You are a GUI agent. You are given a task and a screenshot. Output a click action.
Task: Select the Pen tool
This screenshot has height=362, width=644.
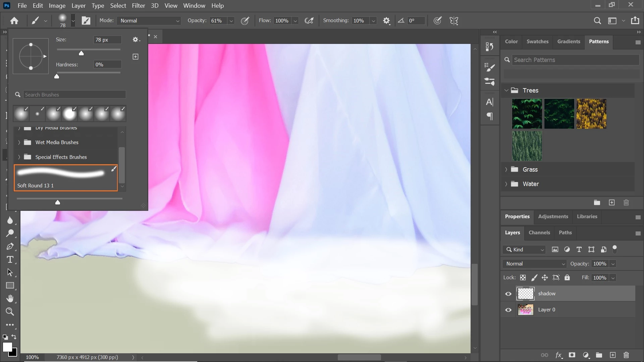click(x=10, y=247)
